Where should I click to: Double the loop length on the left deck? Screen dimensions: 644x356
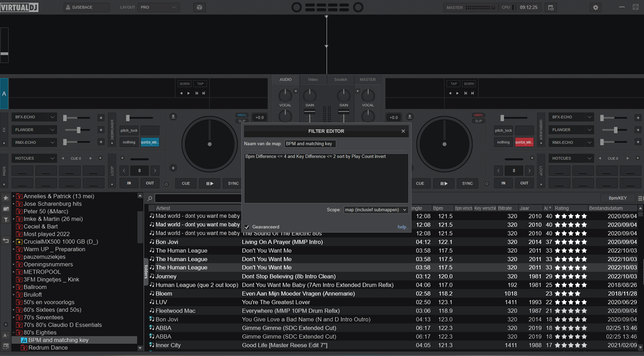(155, 170)
